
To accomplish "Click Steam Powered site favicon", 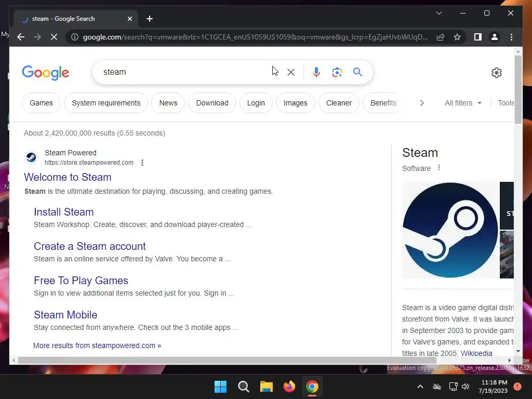I will coord(31,157).
